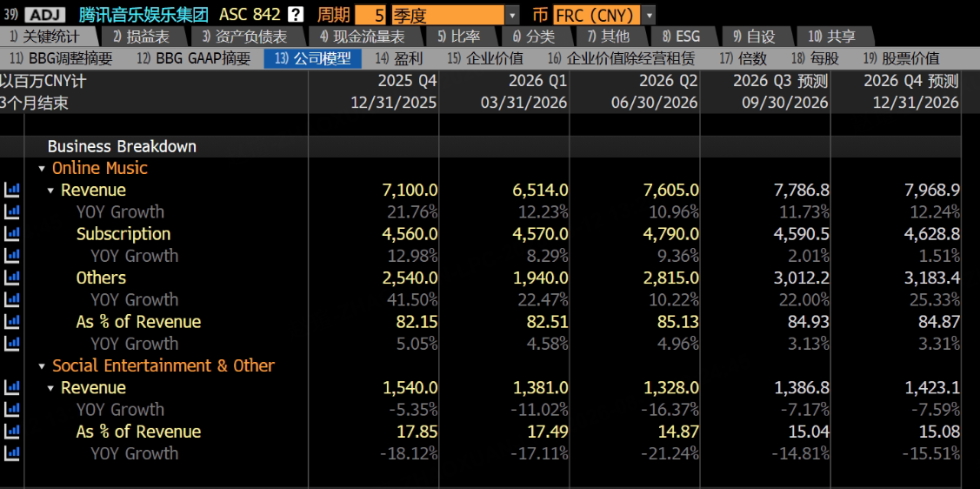Open the FRC (CNY) currency dropdown
The width and height of the screenshot is (980, 489).
(x=649, y=14)
